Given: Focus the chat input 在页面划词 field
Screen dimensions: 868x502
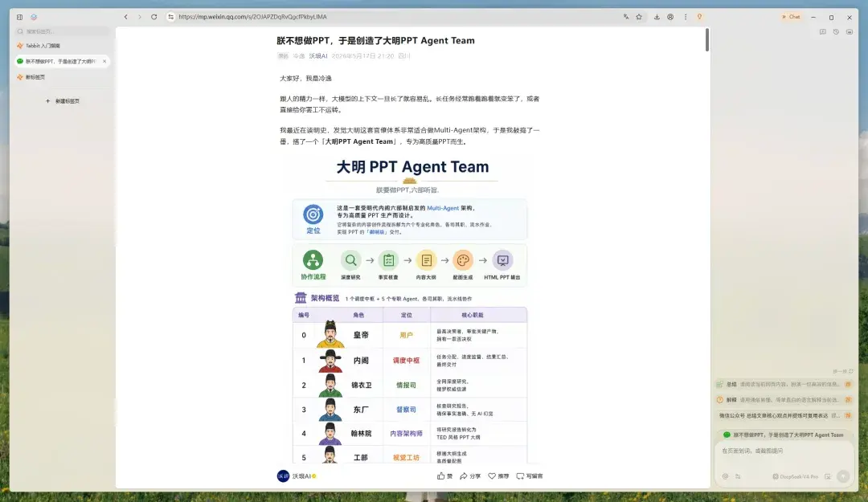Looking at the screenshot, I should [784, 451].
